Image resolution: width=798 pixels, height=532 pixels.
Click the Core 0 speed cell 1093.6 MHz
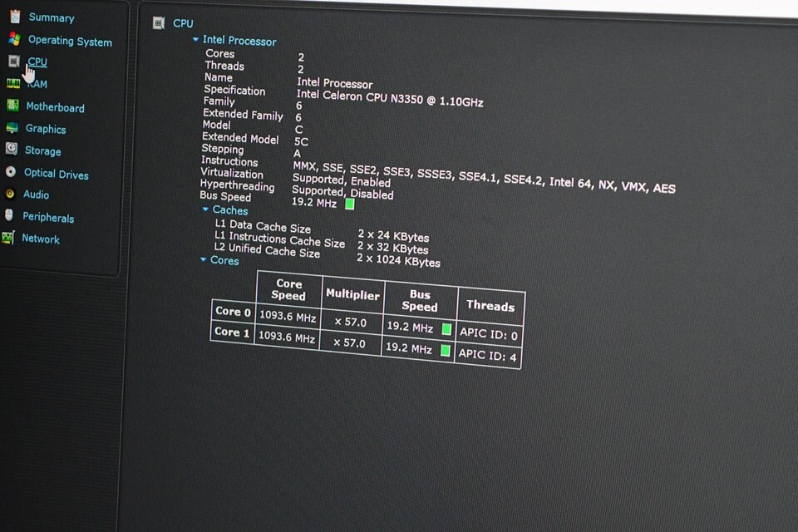coord(288,317)
